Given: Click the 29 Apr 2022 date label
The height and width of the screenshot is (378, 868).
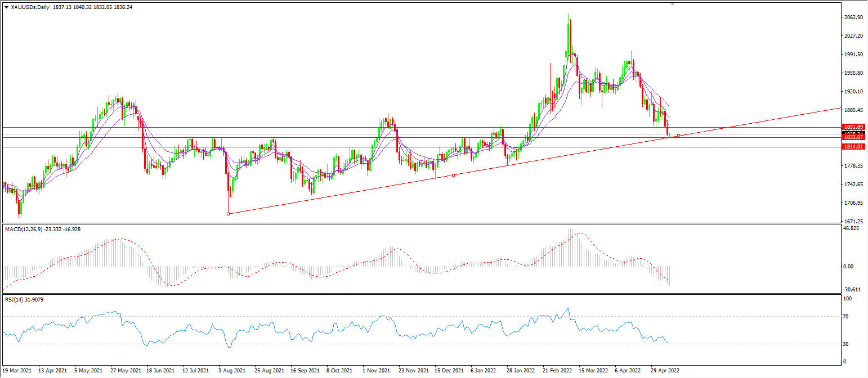Looking at the screenshot, I should 665,371.
